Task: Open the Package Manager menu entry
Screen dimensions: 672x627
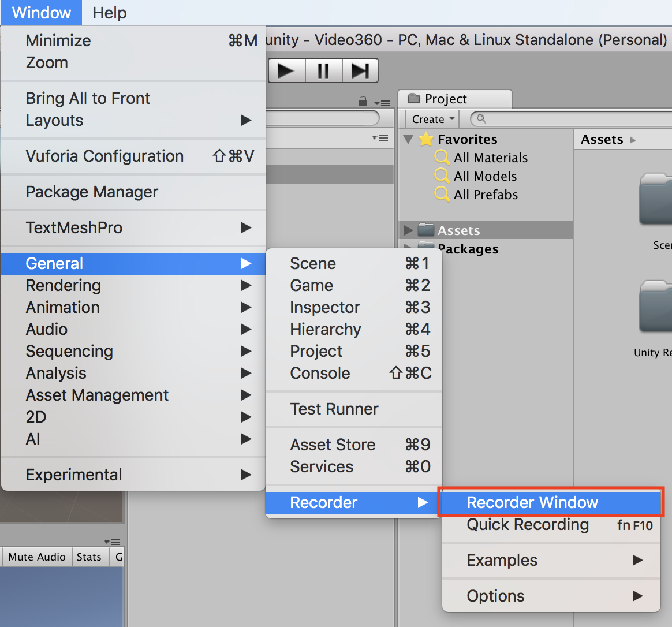Action: coord(92,192)
